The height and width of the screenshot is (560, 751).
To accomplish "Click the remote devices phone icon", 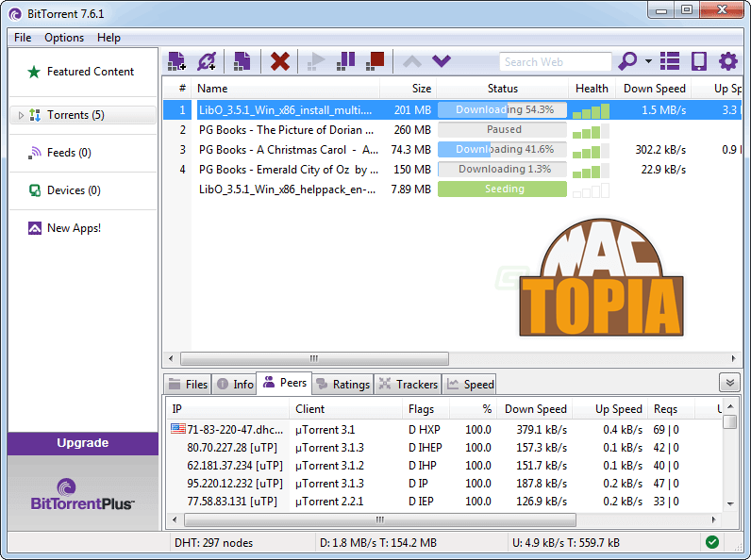I will pyautogui.click(x=699, y=61).
